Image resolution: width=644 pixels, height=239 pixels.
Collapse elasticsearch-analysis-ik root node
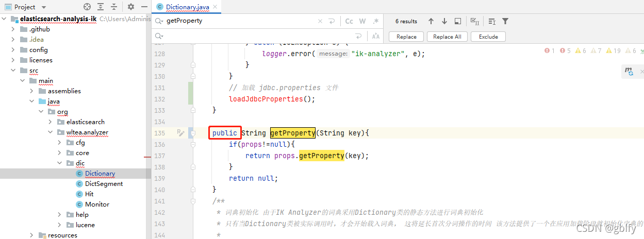click(x=5, y=19)
